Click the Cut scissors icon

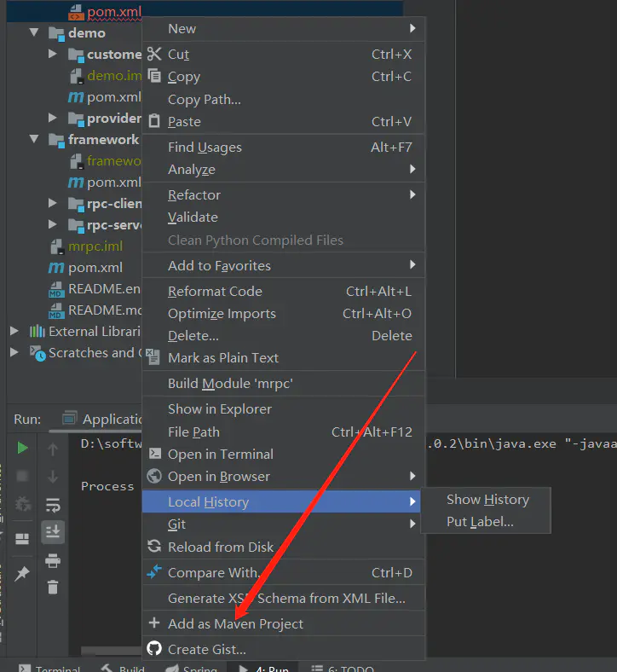click(x=154, y=54)
